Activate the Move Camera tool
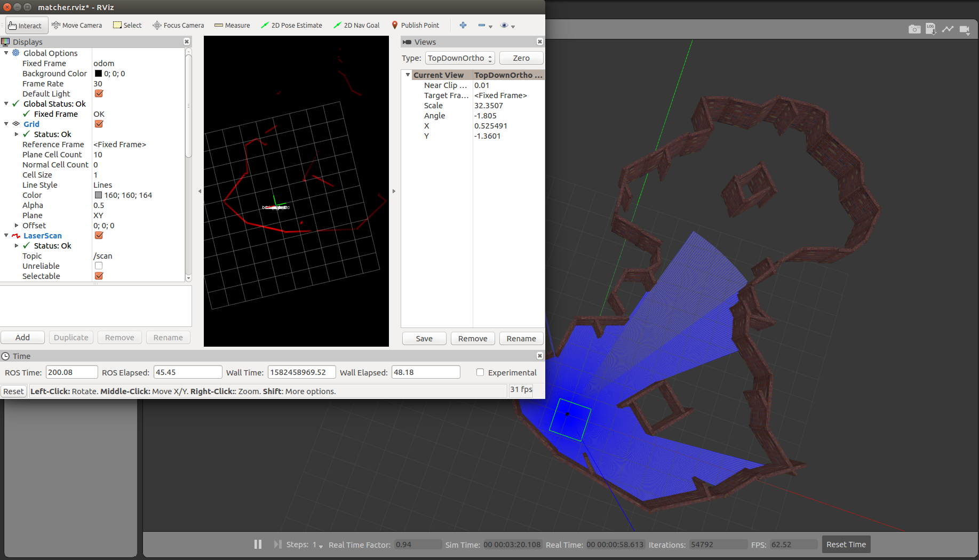This screenshot has width=979, height=560. (x=77, y=25)
